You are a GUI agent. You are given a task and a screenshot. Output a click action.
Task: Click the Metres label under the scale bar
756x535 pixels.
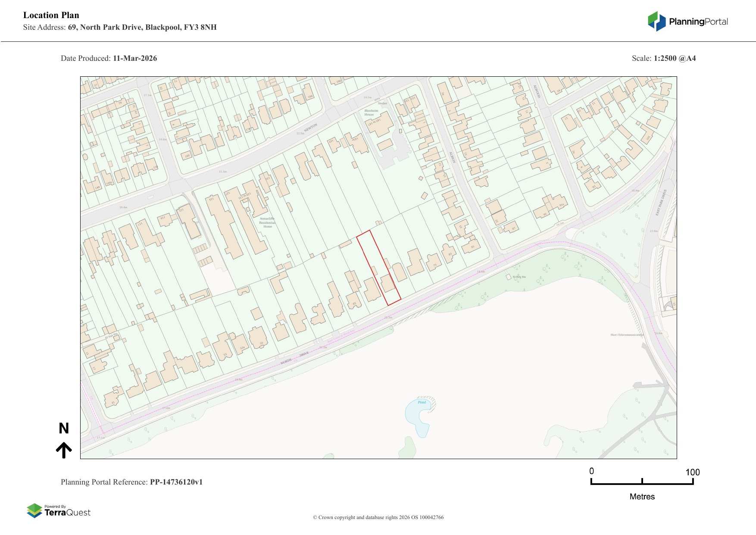(642, 497)
